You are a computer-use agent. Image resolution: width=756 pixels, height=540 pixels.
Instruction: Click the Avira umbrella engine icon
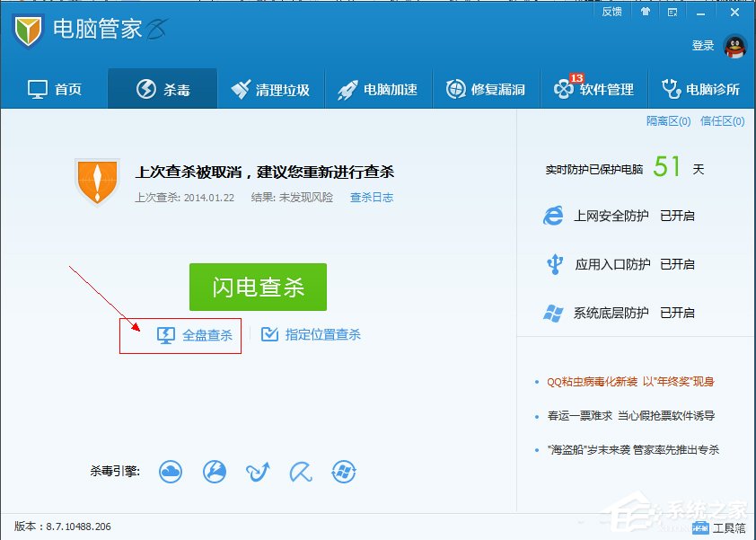tap(301, 471)
